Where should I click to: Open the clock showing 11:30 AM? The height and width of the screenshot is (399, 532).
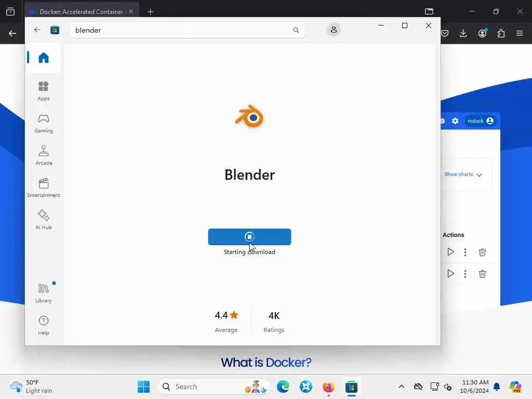point(475,387)
